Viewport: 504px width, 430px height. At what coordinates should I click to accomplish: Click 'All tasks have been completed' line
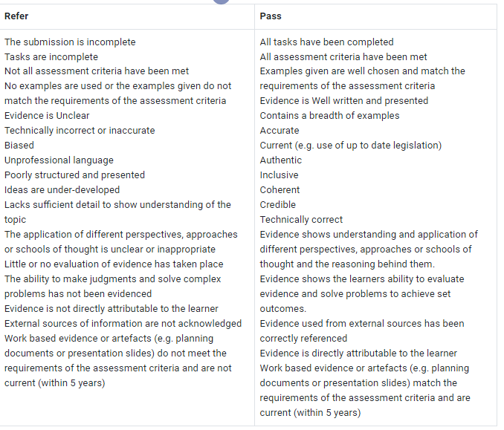[326, 42]
